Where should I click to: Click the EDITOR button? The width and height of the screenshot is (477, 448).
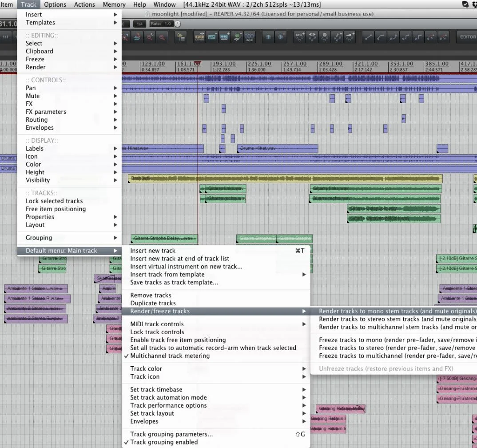(467, 37)
